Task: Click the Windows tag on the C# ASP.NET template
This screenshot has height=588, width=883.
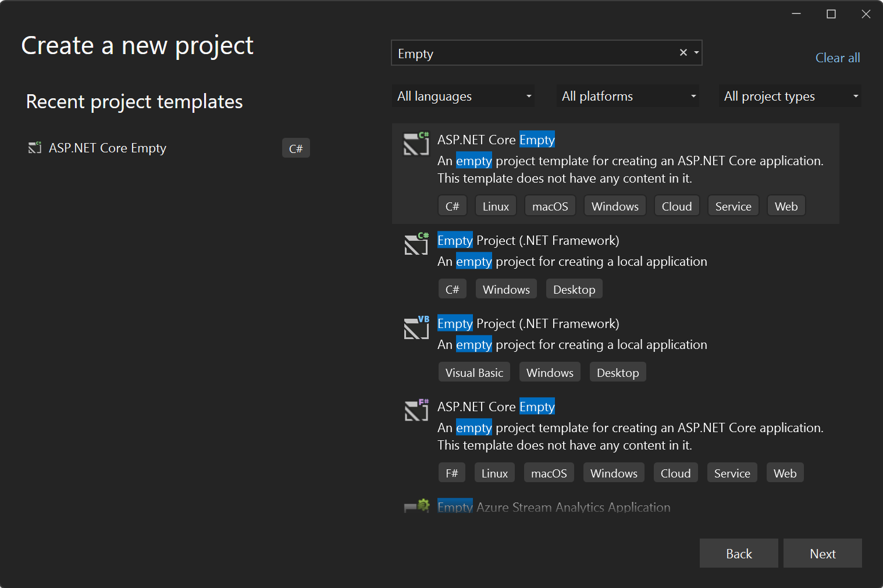Action: pyautogui.click(x=615, y=206)
